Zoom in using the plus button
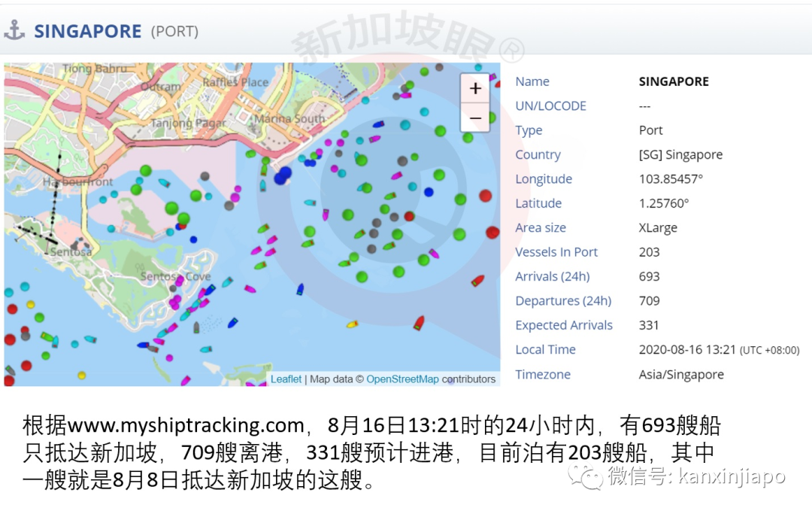Image resolution: width=812 pixels, height=514 pixels. pyautogui.click(x=475, y=88)
